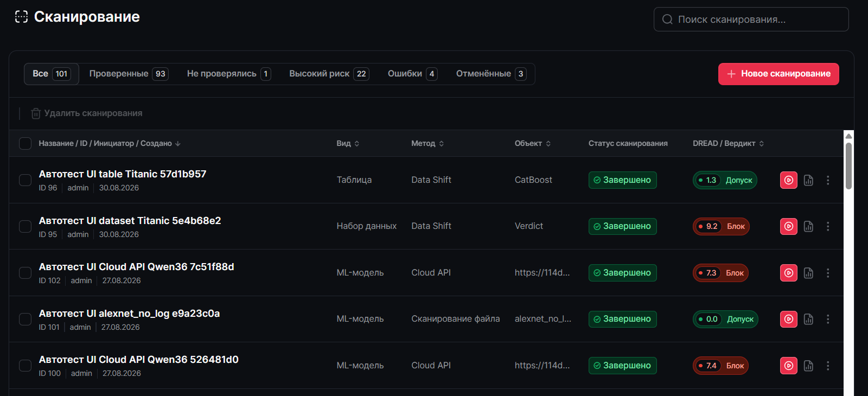
Task: Check the Qwen36 7c51f88d scan row
Action: click(x=25, y=273)
